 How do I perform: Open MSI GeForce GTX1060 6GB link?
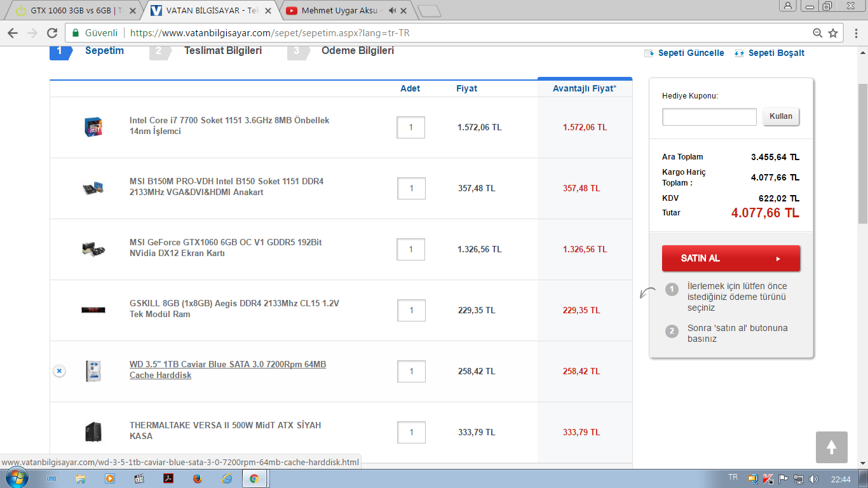tap(226, 248)
